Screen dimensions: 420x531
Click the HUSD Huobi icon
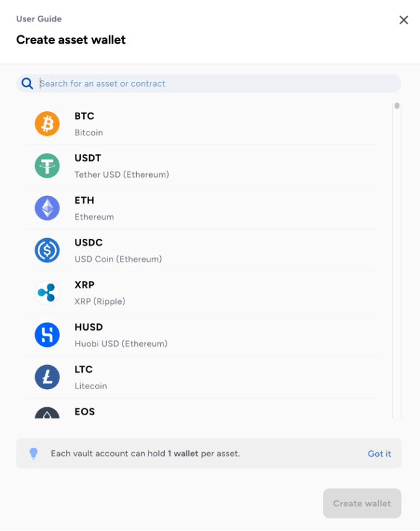(47, 335)
